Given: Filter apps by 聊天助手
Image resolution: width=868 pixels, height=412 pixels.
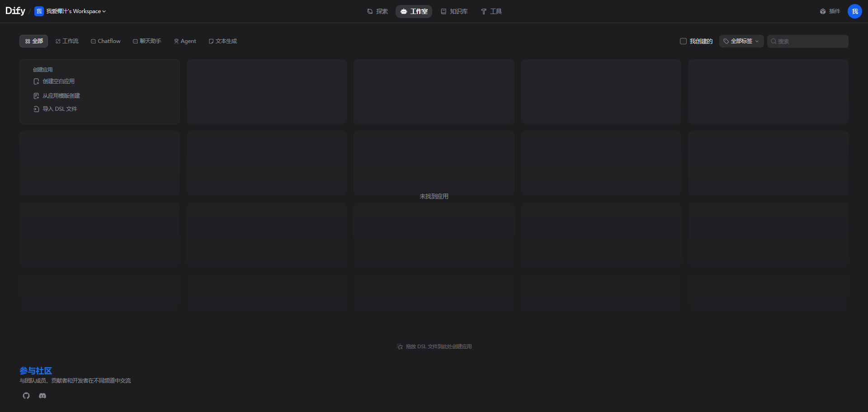Looking at the screenshot, I should (147, 41).
